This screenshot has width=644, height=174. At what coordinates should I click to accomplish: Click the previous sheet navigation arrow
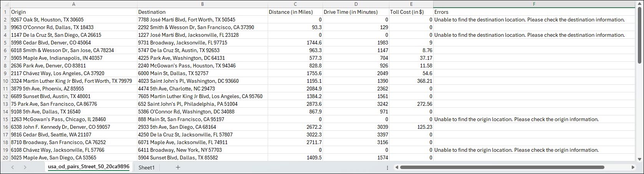click(x=12, y=167)
